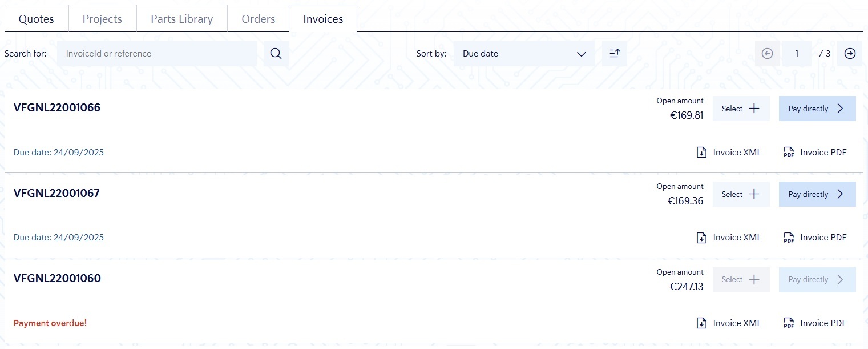This screenshot has height=349, width=868.
Task: Open the Sort by Due date dropdown
Action: (x=524, y=54)
